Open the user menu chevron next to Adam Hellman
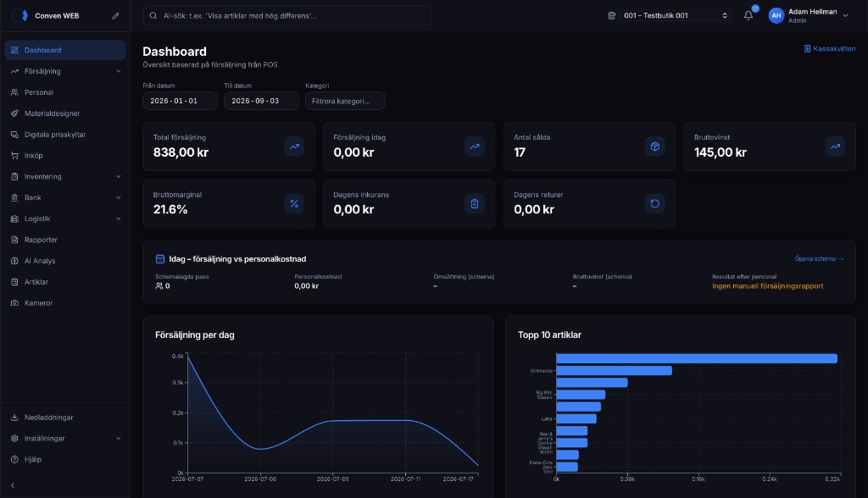Viewport: 868px width, 498px height. coord(845,15)
